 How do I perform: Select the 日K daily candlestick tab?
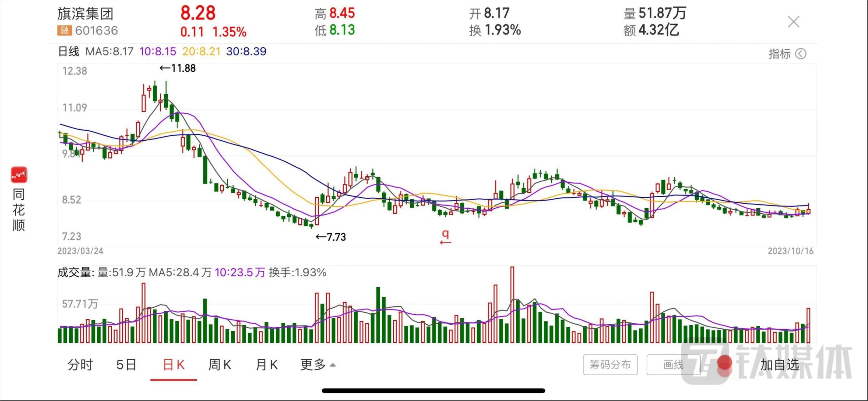[x=174, y=365]
